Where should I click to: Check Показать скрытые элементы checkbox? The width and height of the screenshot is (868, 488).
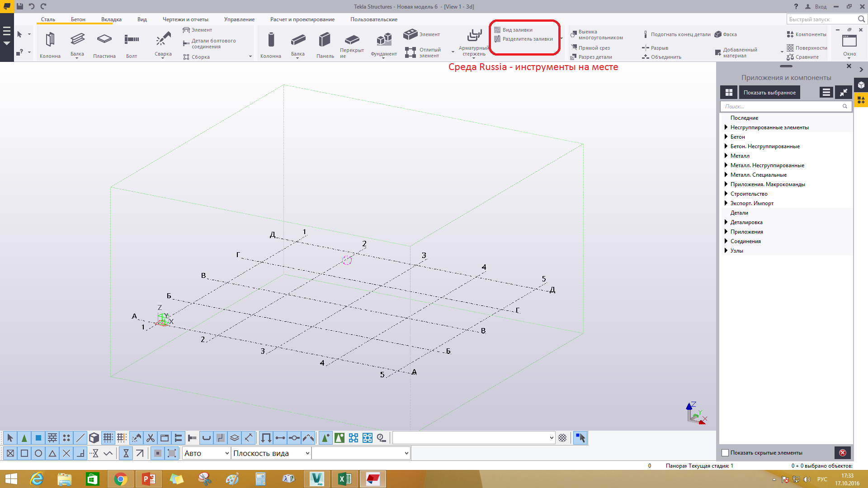click(725, 453)
